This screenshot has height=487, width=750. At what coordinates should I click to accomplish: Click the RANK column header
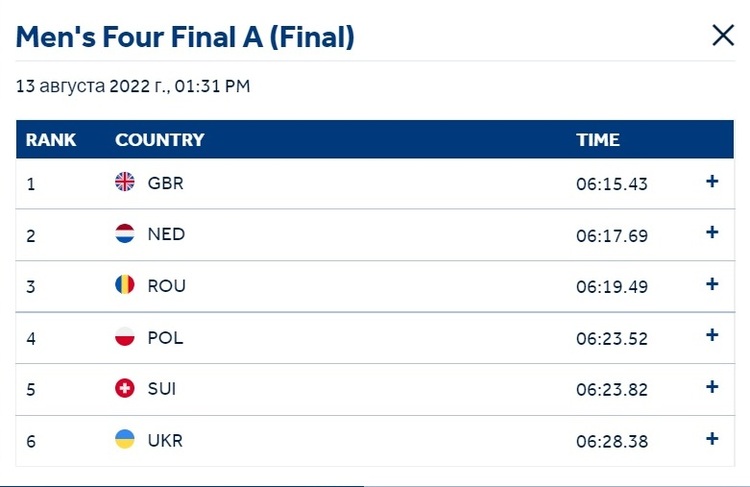pyautogui.click(x=51, y=140)
